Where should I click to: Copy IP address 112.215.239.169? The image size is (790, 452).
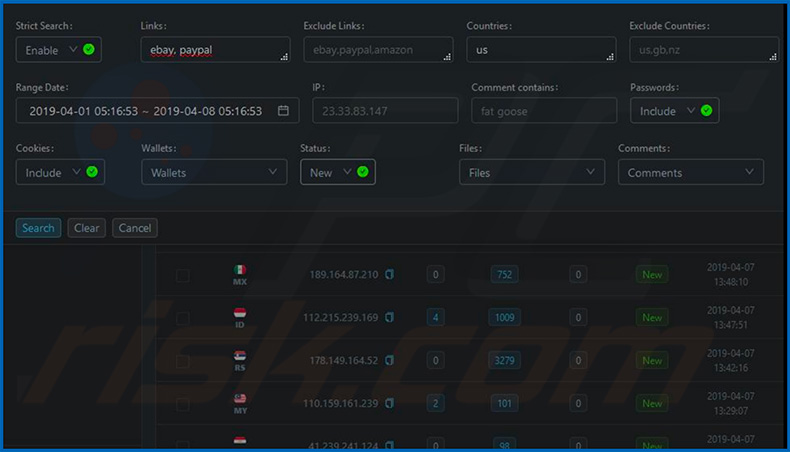click(390, 318)
